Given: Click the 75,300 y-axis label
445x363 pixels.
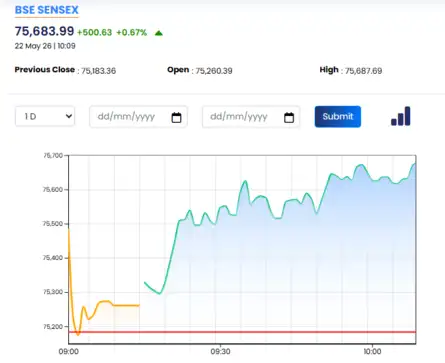Looking at the screenshot, I should [53, 292].
